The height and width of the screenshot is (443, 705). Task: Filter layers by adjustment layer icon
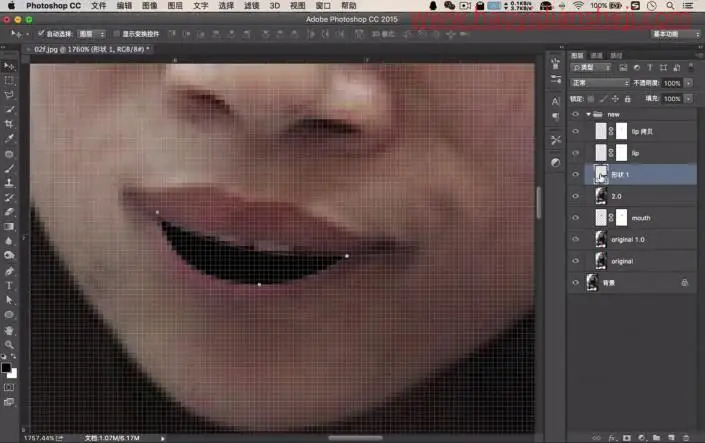[637, 68]
